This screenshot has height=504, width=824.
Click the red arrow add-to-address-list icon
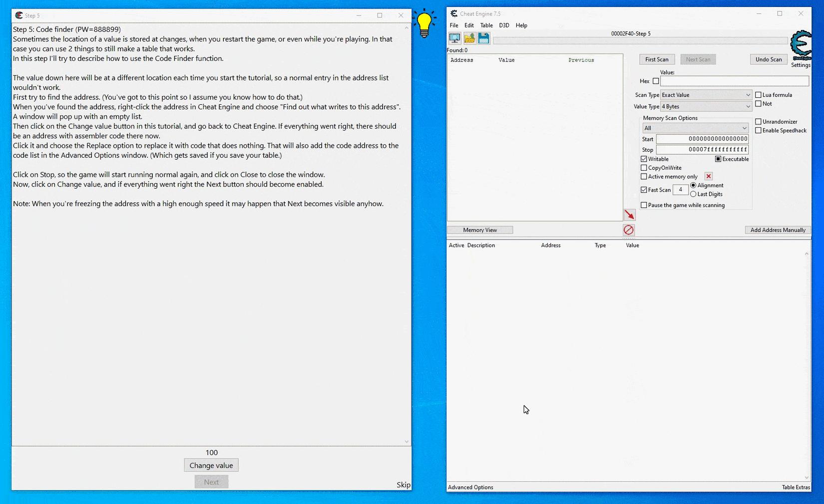point(629,215)
